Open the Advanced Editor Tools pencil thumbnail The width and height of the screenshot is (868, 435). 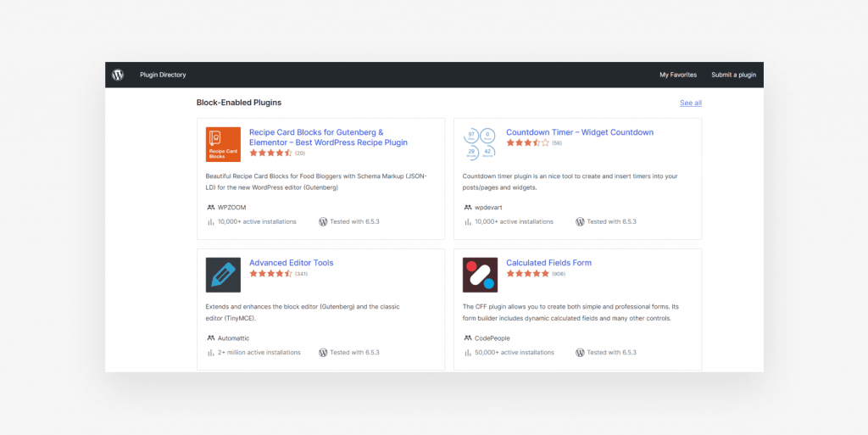(223, 275)
